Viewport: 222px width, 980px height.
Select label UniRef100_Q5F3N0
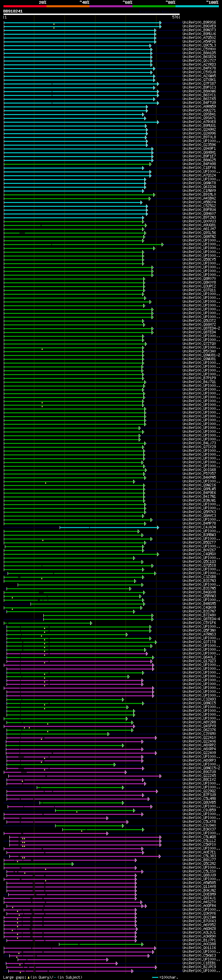(199, 630)
